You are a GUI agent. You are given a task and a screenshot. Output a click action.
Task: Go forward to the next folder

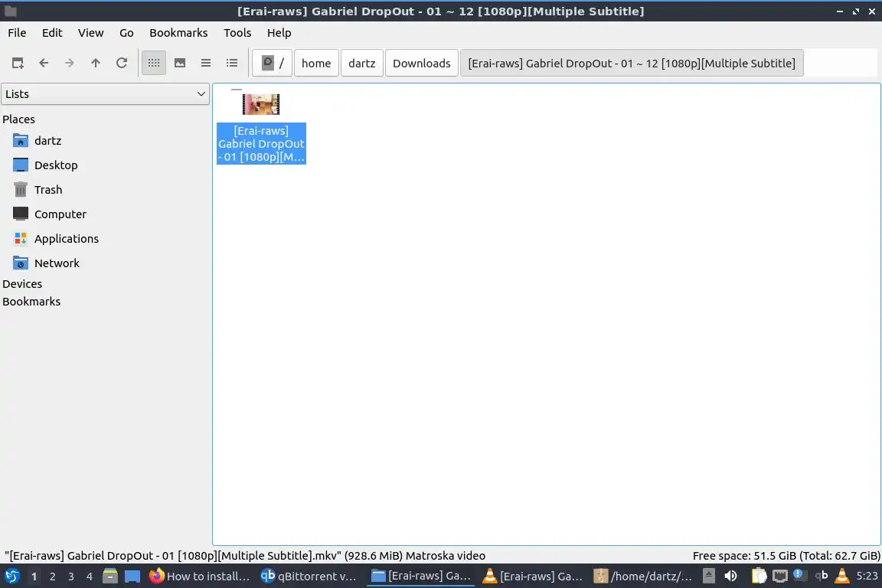[x=69, y=63]
